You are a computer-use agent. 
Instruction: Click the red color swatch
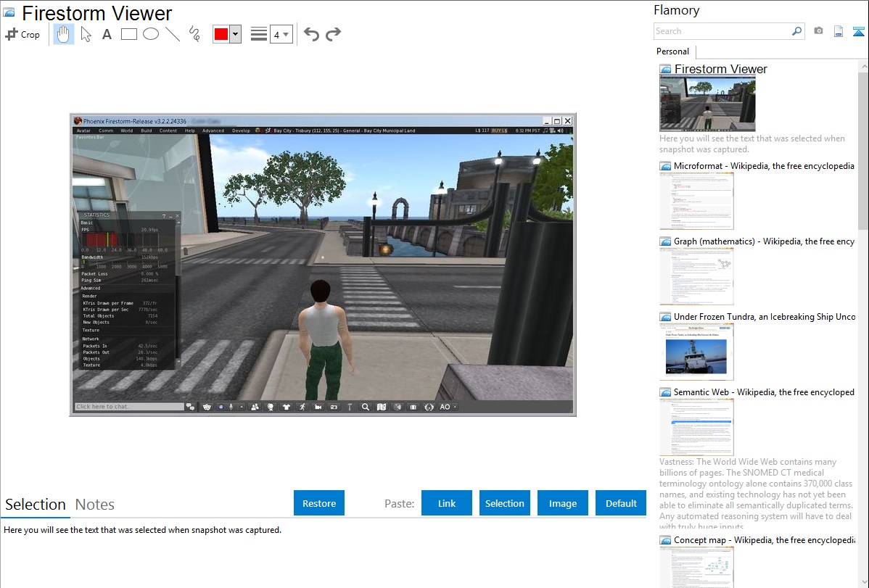221,34
